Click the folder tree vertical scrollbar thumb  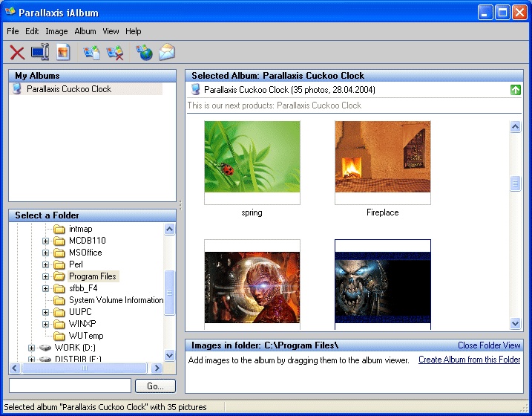point(170,293)
